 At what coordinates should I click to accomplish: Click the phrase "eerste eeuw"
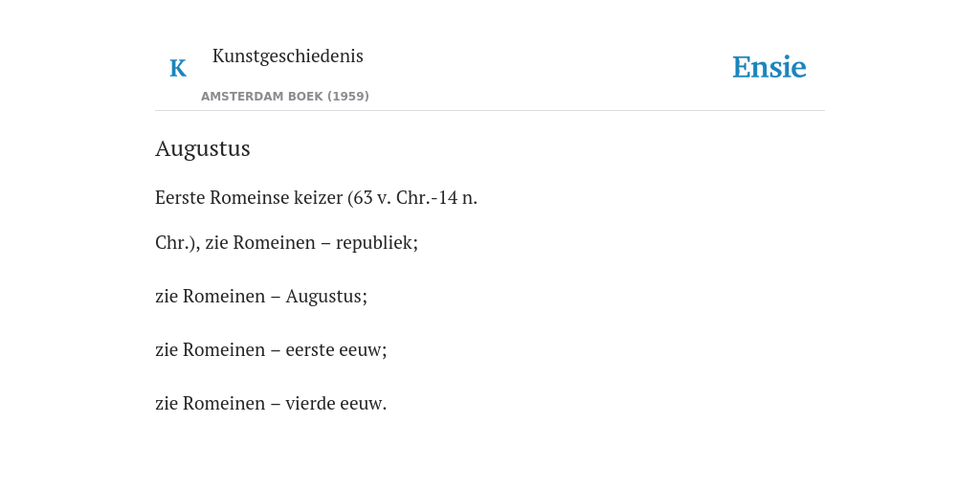[x=334, y=350]
